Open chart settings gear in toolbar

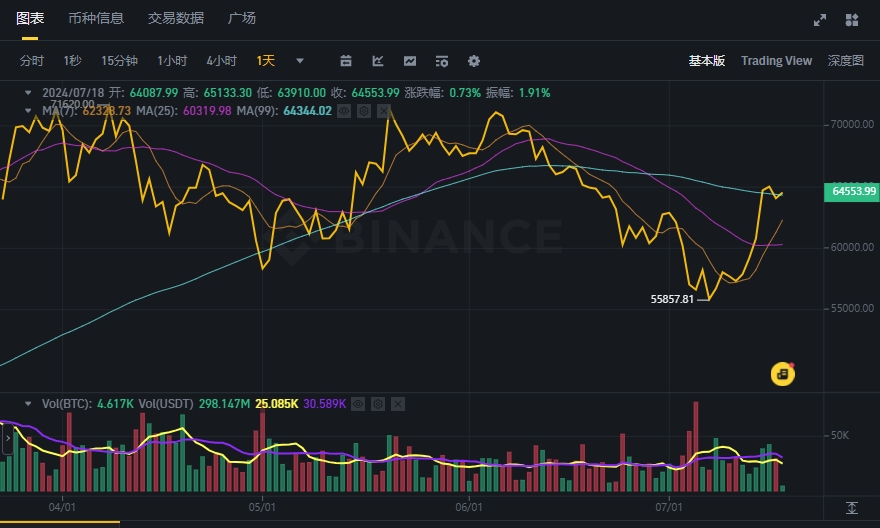pyautogui.click(x=474, y=61)
